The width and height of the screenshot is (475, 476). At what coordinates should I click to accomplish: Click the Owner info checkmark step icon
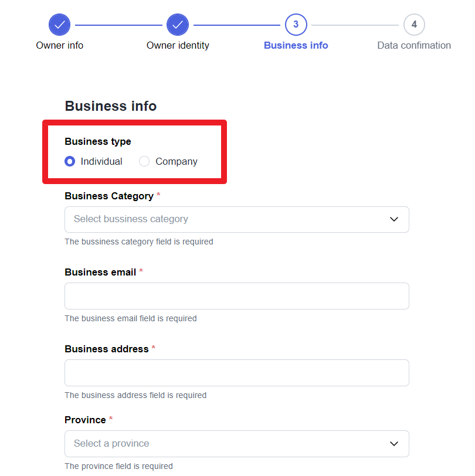pyautogui.click(x=60, y=25)
